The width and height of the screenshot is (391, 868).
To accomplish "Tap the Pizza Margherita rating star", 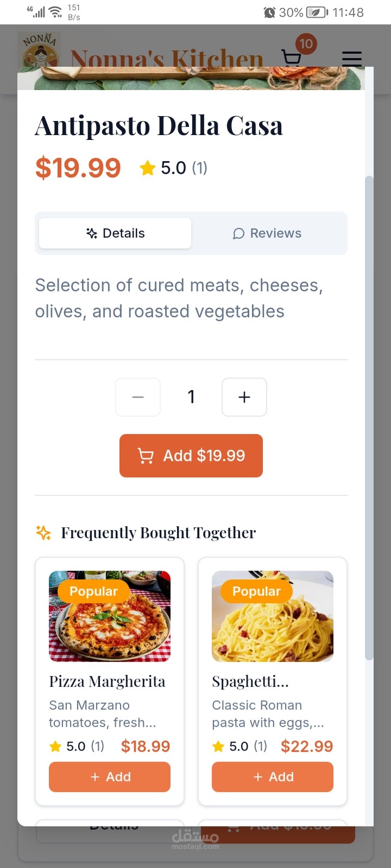I will click(55, 747).
